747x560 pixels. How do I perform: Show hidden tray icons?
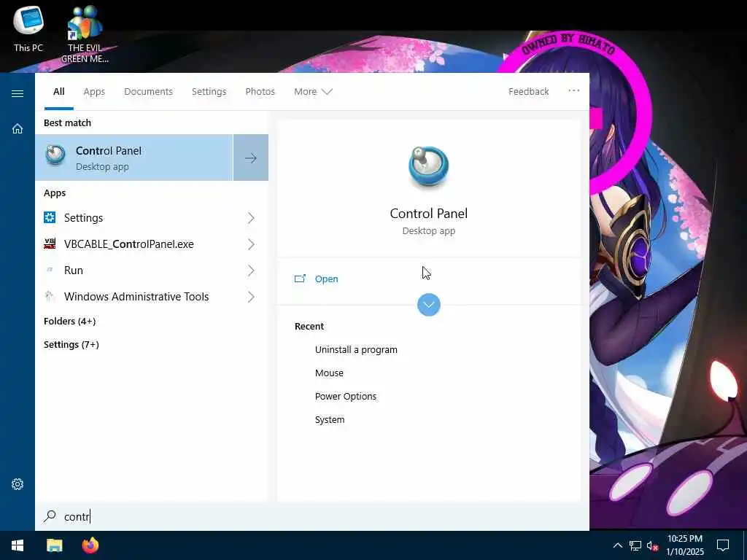(617, 545)
